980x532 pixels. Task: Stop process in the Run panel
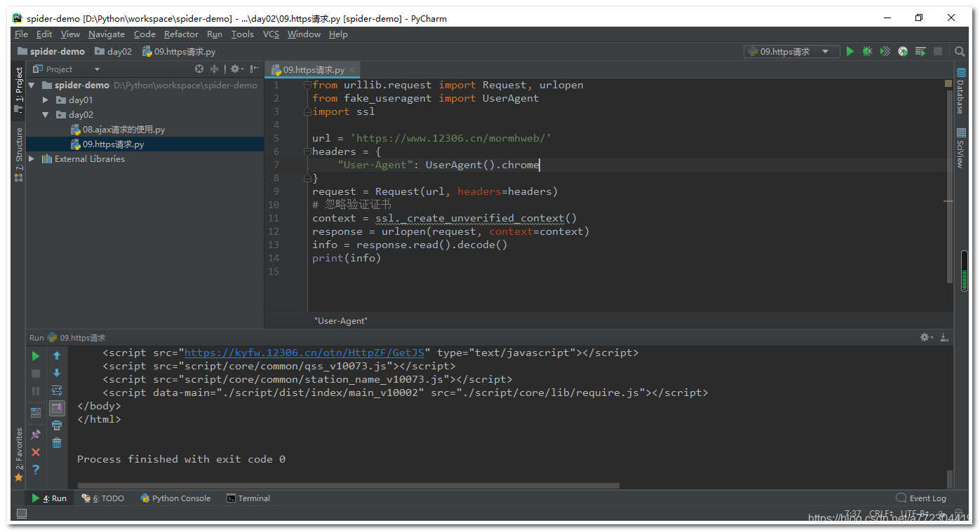(x=36, y=374)
